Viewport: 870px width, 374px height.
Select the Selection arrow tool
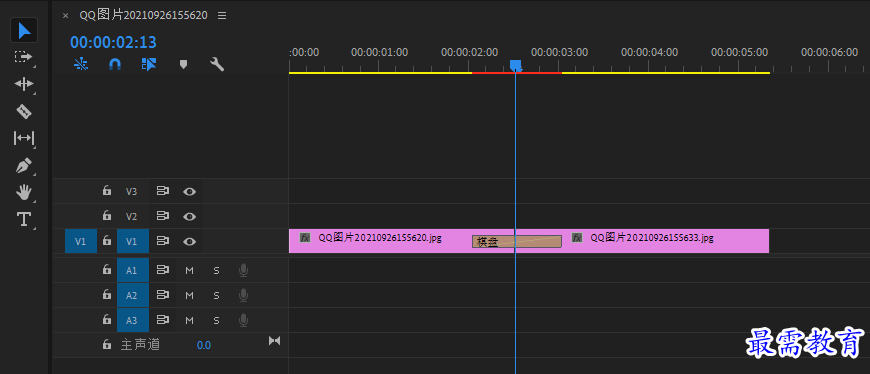(x=24, y=31)
